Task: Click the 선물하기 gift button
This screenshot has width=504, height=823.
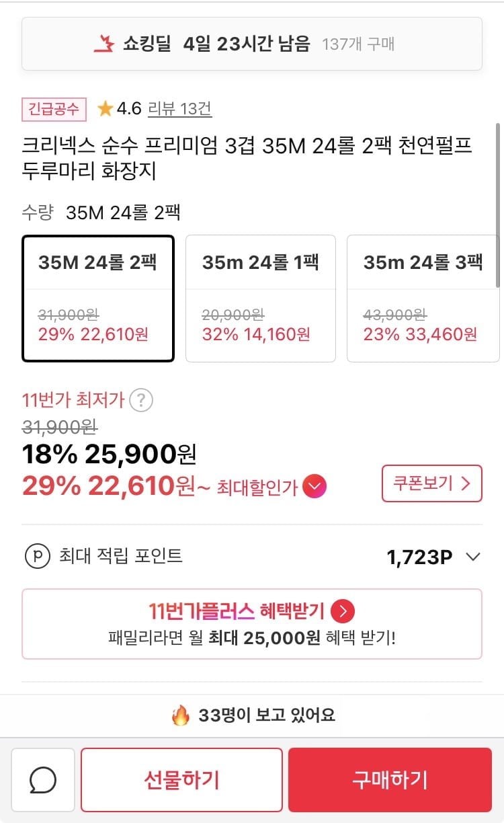Action: pos(181,780)
